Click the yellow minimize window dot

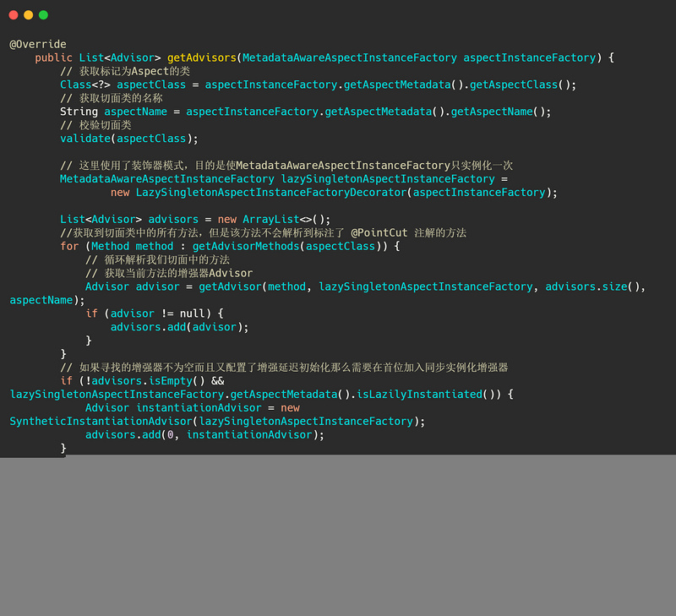pyautogui.click(x=29, y=15)
